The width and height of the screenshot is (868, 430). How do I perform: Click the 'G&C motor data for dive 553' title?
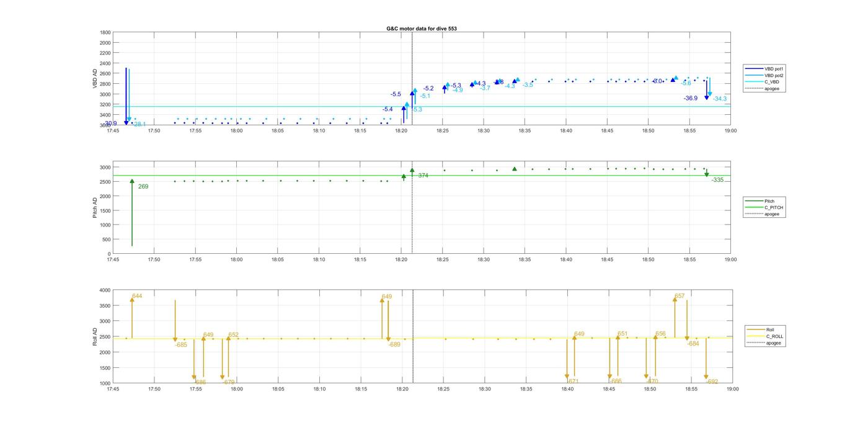click(422, 29)
